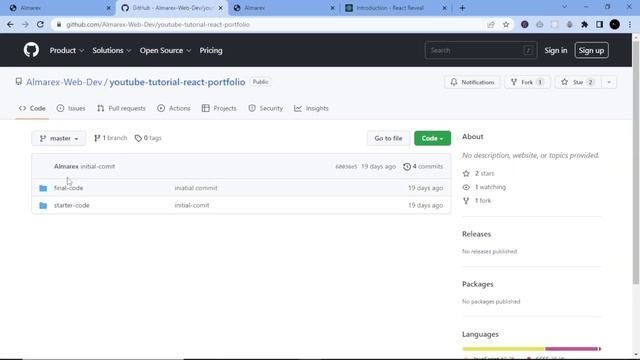
Task: Open the Packages heading link
Action: 478,284
